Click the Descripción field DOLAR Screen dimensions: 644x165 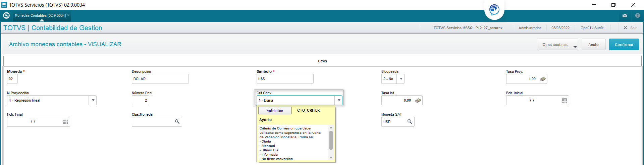(160, 79)
